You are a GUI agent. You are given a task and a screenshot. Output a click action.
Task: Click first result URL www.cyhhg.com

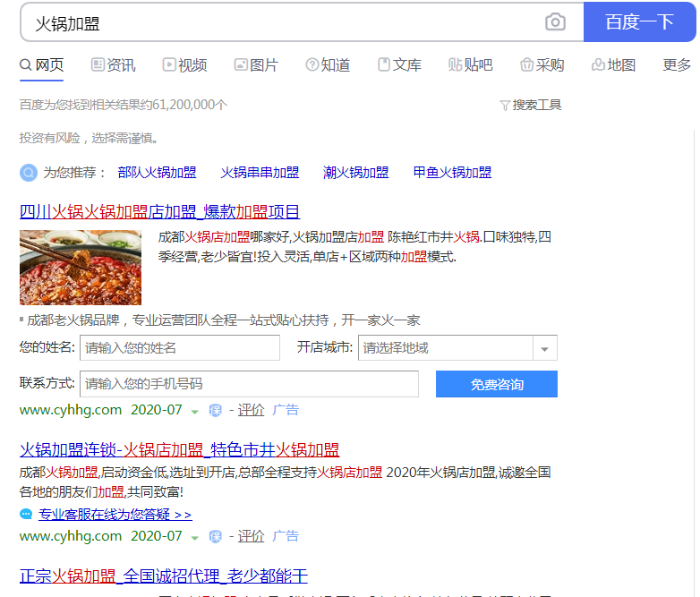[x=71, y=410]
